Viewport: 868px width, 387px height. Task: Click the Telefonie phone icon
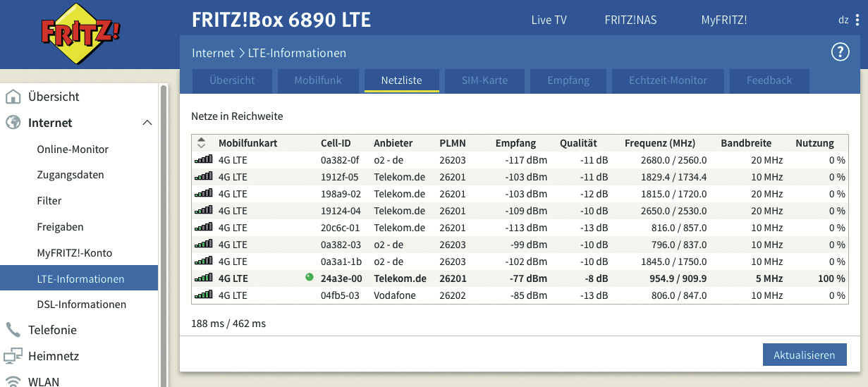pos(13,330)
